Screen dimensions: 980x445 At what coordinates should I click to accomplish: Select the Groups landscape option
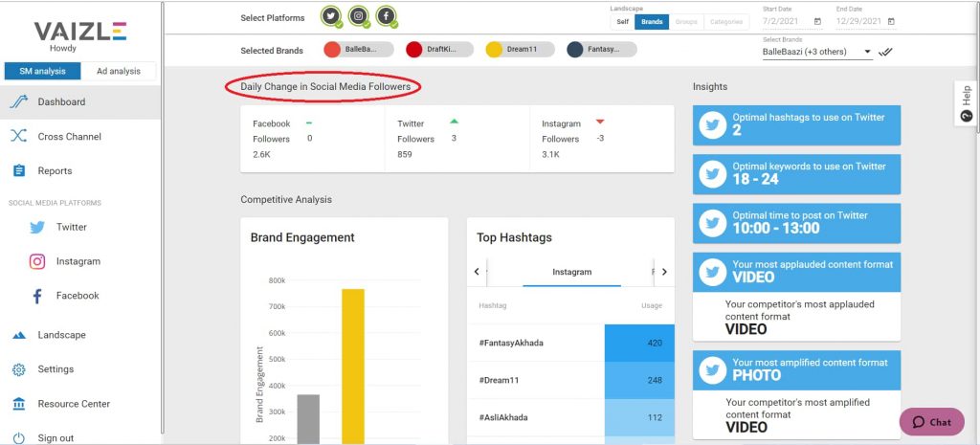[x=686, y=21]
